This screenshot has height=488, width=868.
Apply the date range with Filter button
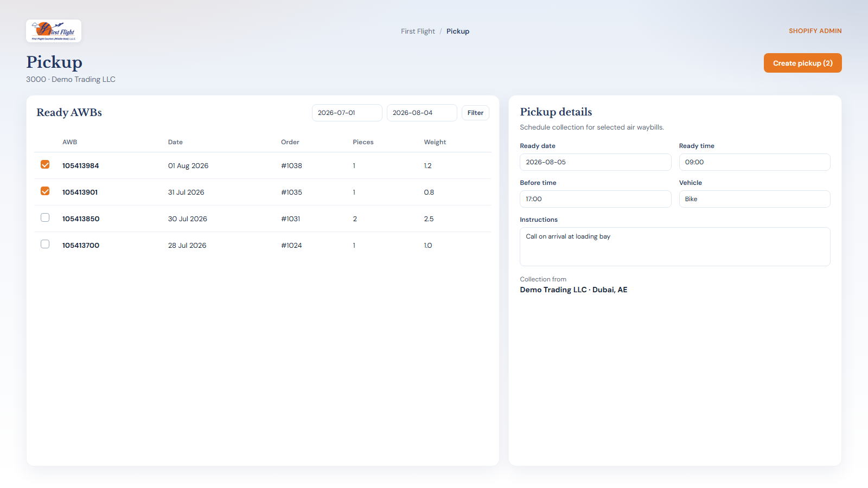tap(475, 113)
